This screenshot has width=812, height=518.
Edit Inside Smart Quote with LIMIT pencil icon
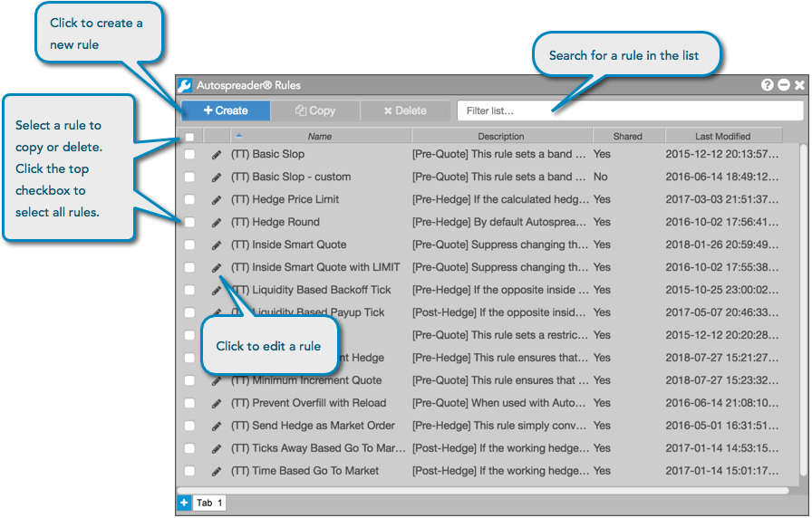coord(217,267)
